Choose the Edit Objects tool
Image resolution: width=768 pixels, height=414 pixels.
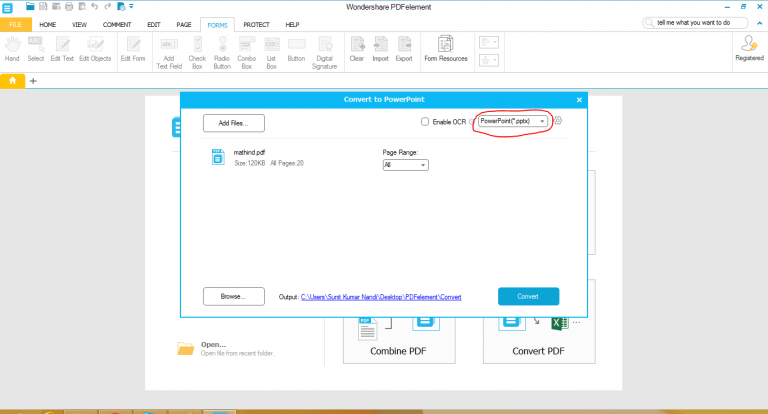tap(95, 49)
